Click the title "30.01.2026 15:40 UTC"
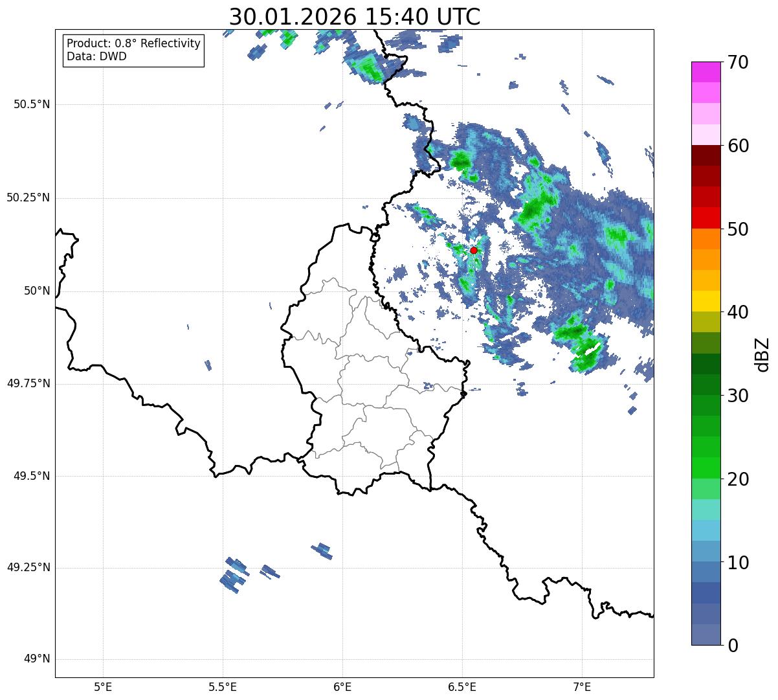The width and height of the screenshot is (778, 700). point(355,17)
